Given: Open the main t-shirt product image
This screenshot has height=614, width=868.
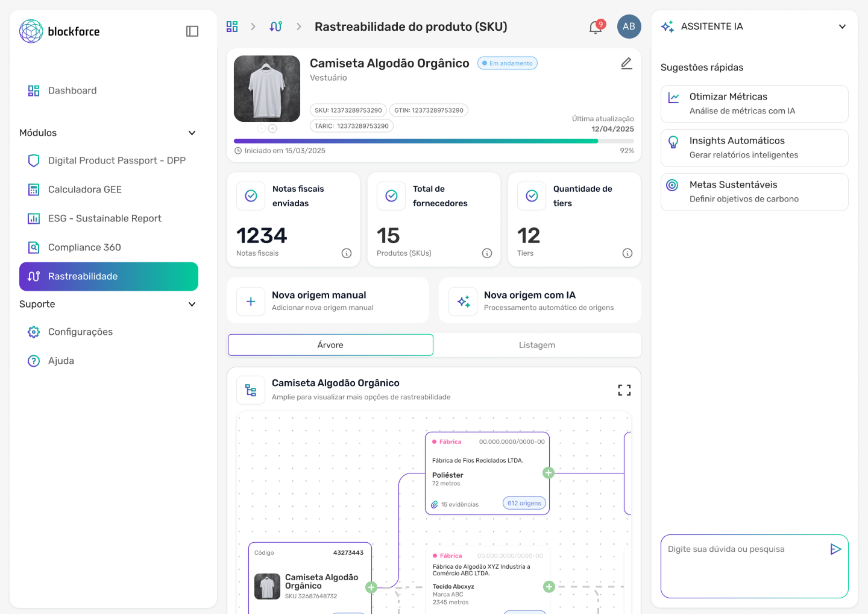Looking at the screenshot, I should (x=267, y=89).
